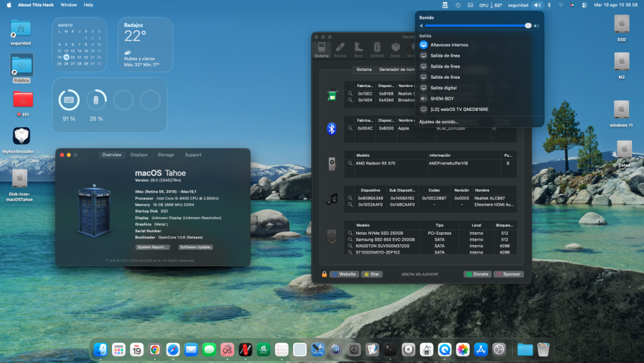Select Overview tab in About This Hack
The width and height of the screenshot is (644, 363).
point(111,155)
